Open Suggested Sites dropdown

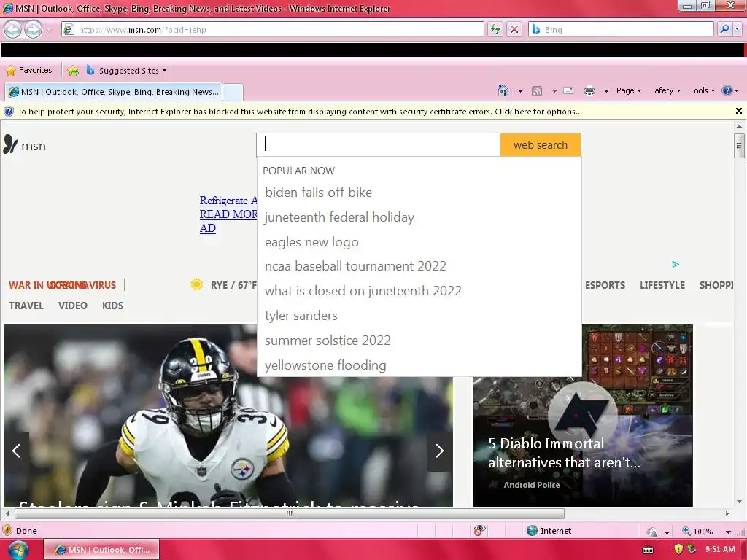127,71
